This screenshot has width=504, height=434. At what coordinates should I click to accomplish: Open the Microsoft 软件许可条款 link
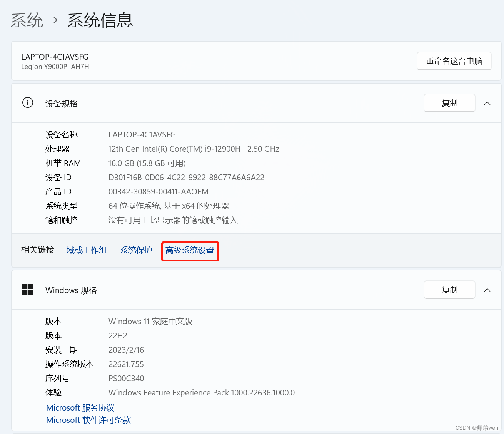[x=88, y=420]
